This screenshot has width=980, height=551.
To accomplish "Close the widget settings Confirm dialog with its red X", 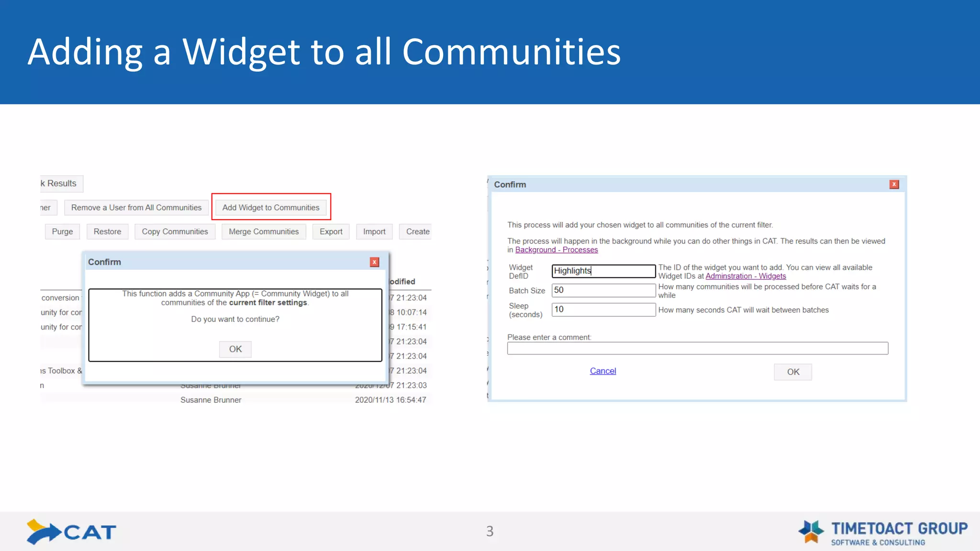I will tap(894, 185).
